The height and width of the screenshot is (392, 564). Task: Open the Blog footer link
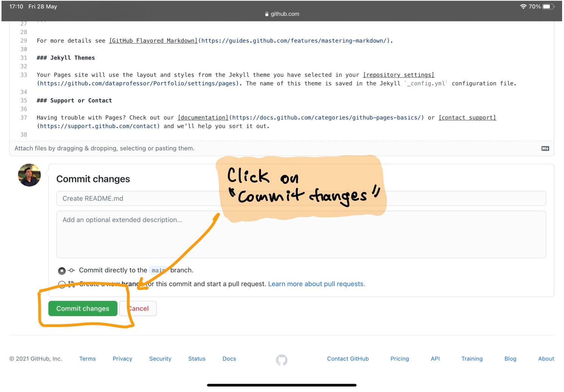(510, 359)
